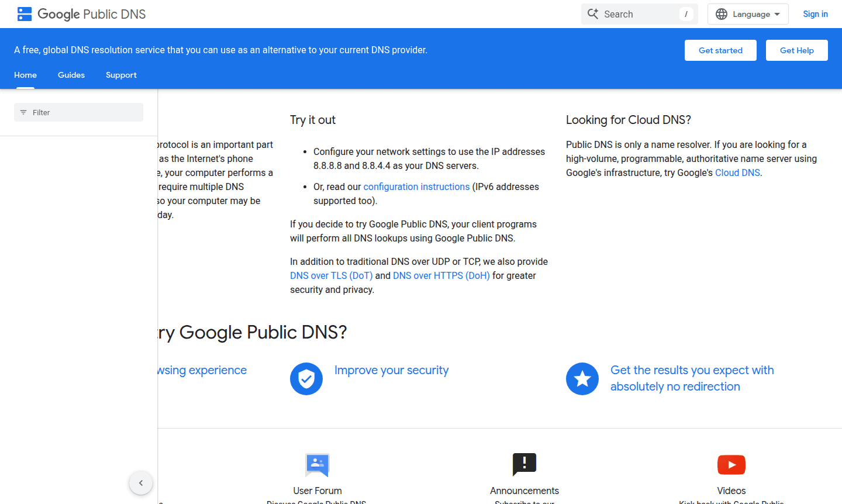The width and height of the screenshot is (842, 504).
Task: Click the filter funnel icon in the sidebar
Action: coord(23,112)
